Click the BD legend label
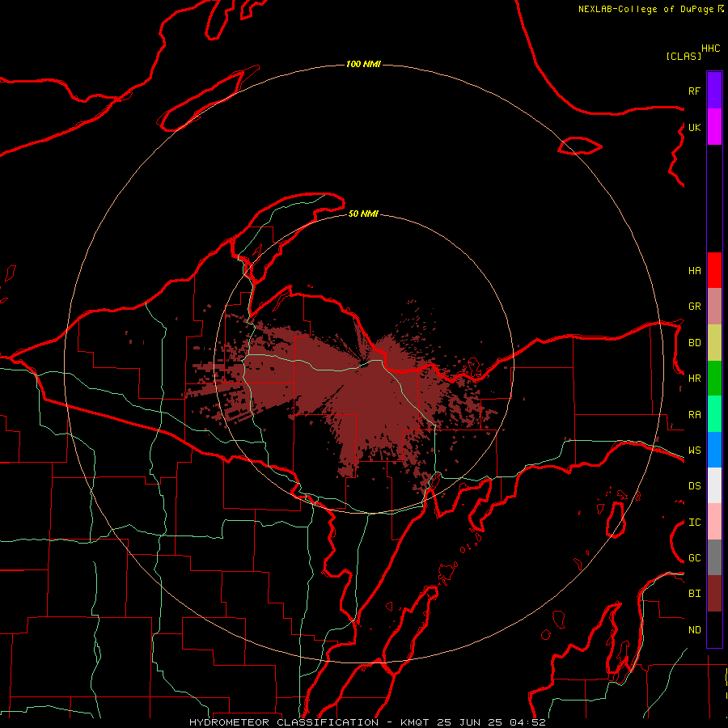 click(x=694, y=343)
